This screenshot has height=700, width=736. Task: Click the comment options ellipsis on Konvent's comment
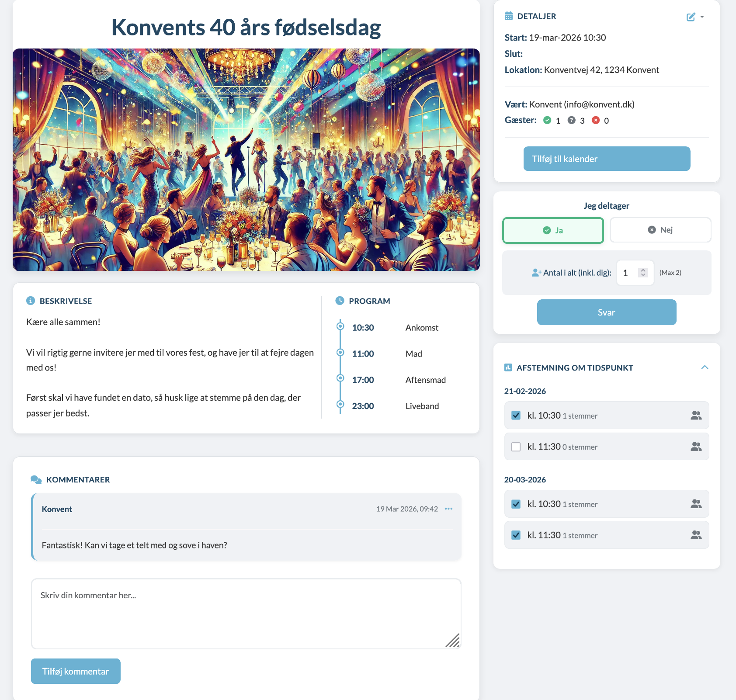point(448,509)
